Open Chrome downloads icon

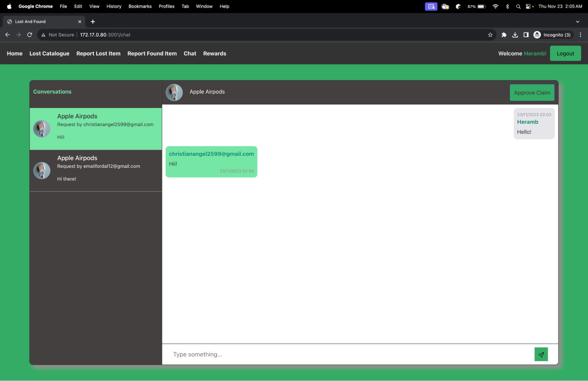point(515,35)
